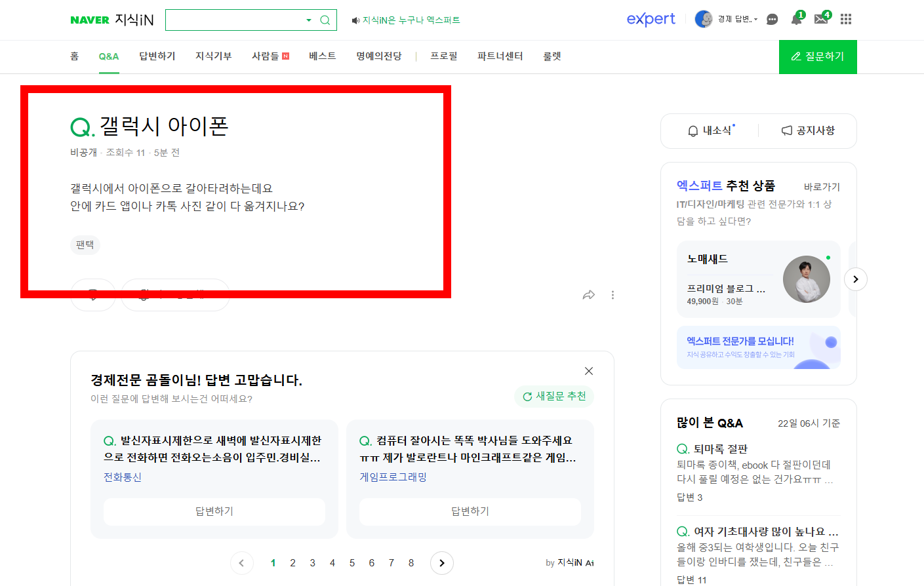
Task: Select page 8 of recommendations
Action: pyautogui.click(x=411, y=563)
